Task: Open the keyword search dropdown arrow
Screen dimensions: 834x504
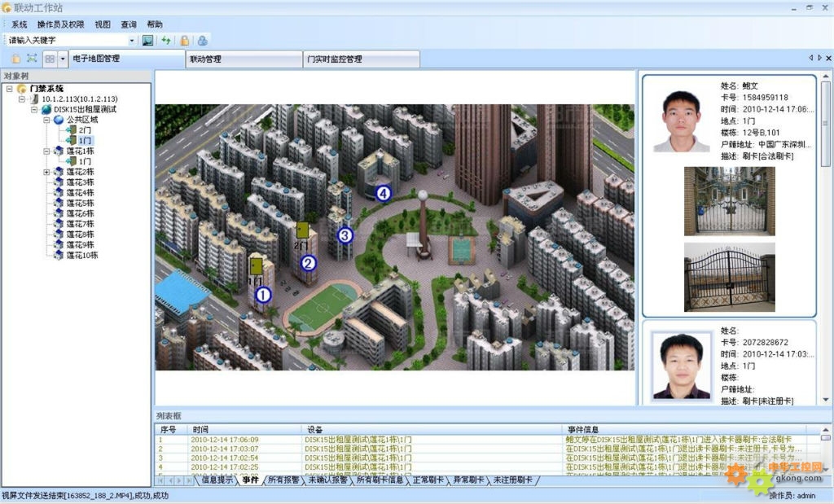Action: click(132, 40)
